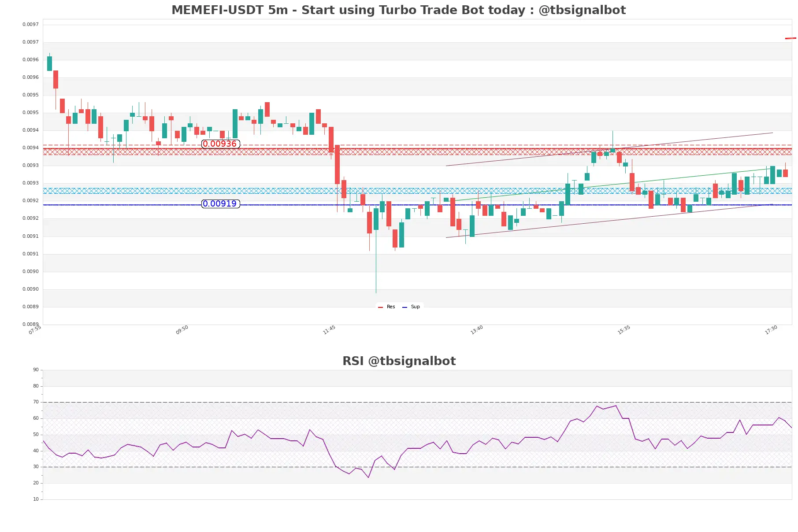Image resolution: width=798 pixels, height=532 pixels.
Task: Click the 09:50 time axis label
Action: 182,330
